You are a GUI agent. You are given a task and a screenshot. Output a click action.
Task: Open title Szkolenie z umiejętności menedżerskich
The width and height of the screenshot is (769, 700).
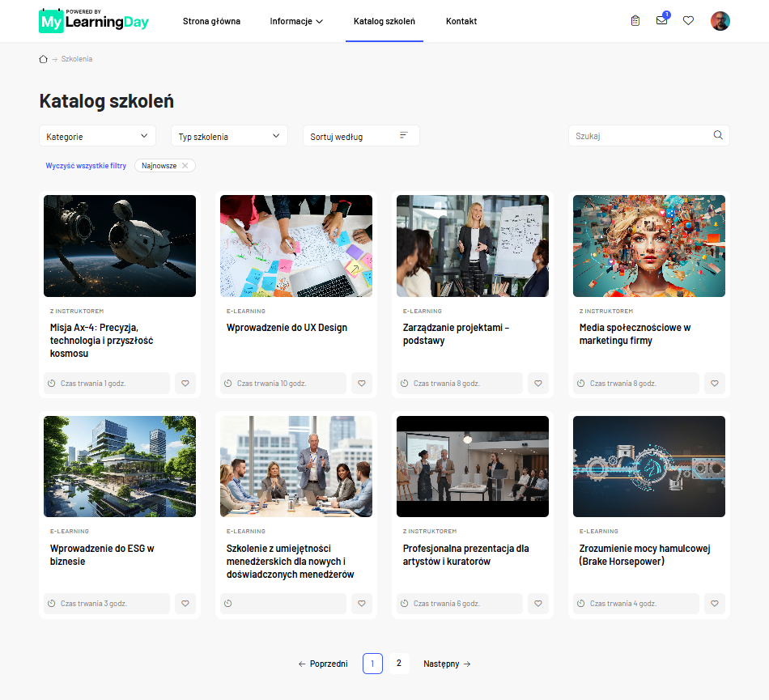[290, 561]
